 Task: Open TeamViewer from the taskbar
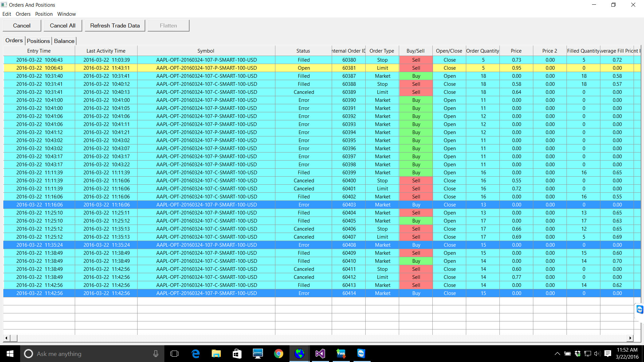coord(362,354)
